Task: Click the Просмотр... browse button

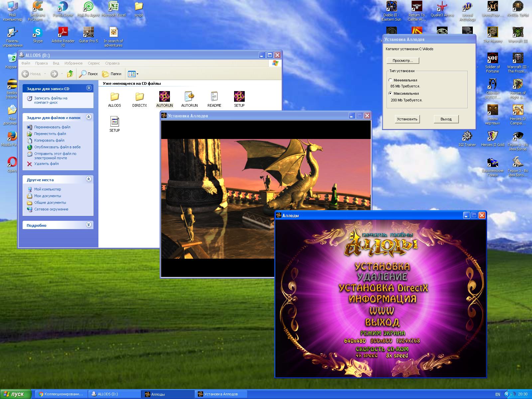Action: coord(403,61)
